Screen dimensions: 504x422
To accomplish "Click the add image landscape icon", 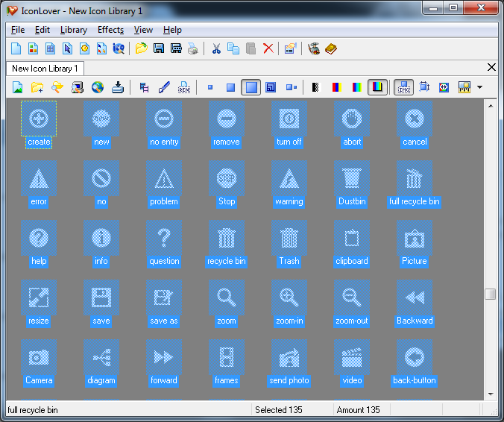I will [17, 87].
